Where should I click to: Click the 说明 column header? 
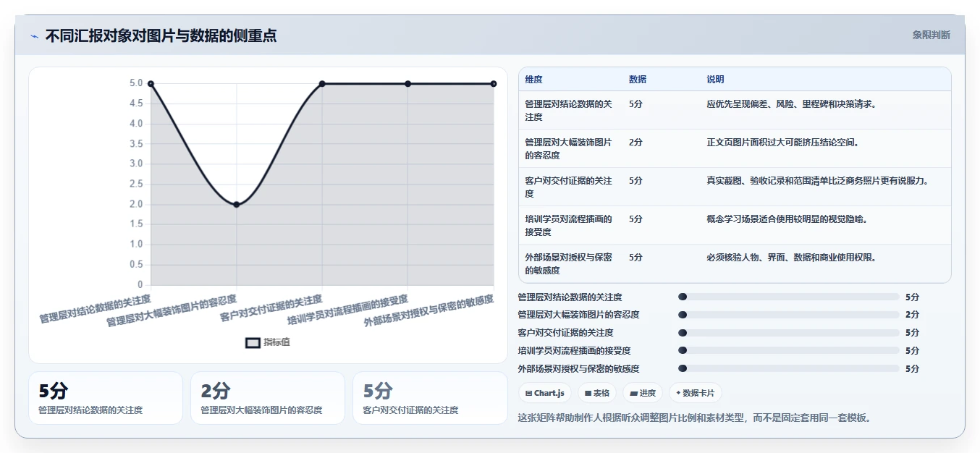point(715,80)
